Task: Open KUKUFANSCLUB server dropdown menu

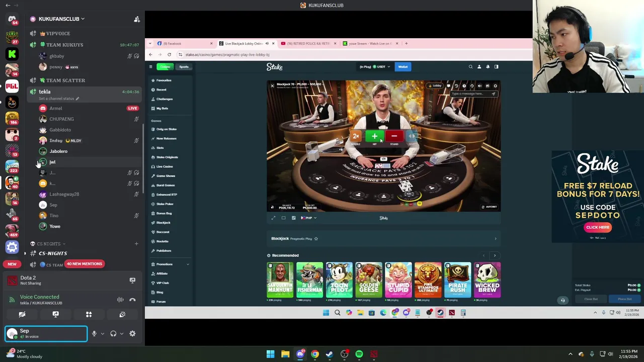Action: pyautogui.click(x=61, y=19)
